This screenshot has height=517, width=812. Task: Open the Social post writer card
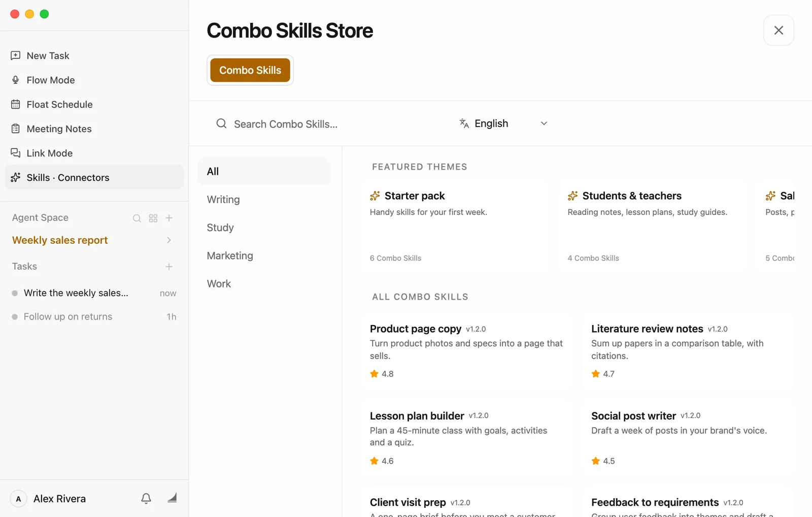point(688,438)
